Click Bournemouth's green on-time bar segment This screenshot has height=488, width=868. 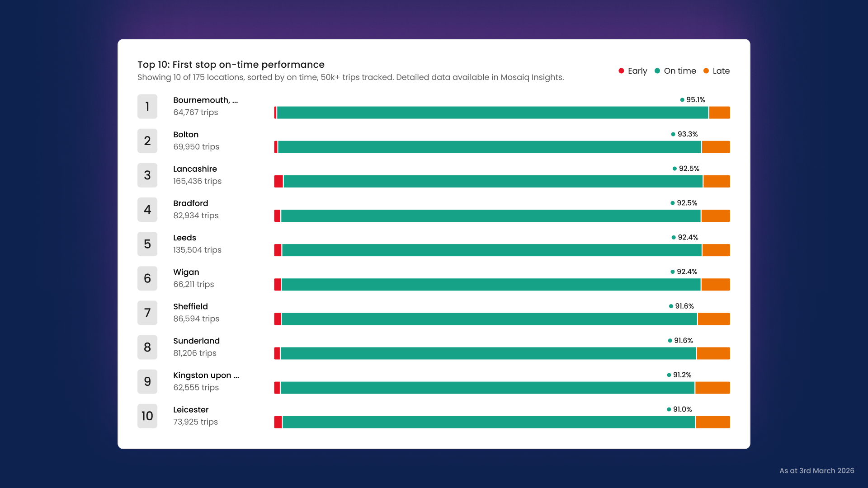click(492, 113)
